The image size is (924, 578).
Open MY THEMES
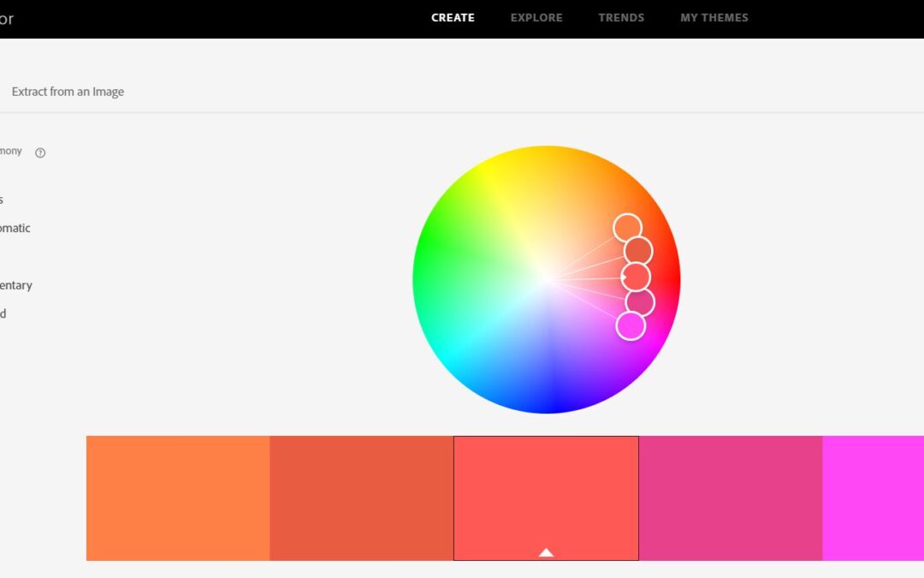pos(714,17)
